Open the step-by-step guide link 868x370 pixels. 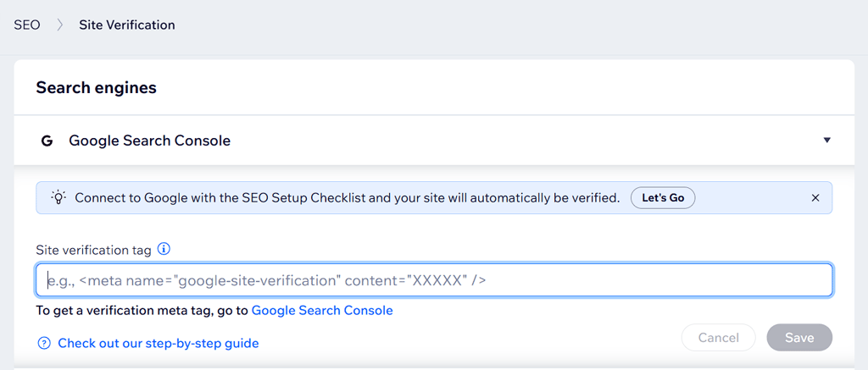tap(159, 344)
